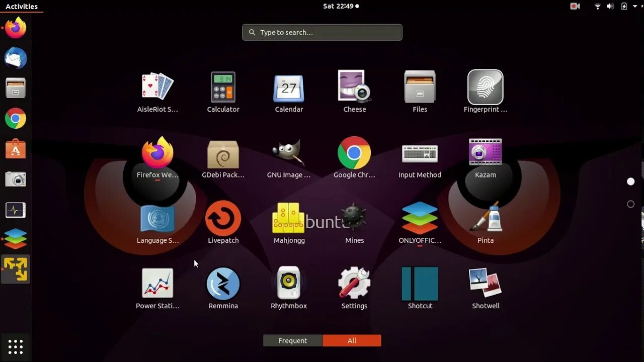Image resolution: width=644 pixels, height=362 pixels.
Task: Open Files from the app grid
Action: point(420,92)
